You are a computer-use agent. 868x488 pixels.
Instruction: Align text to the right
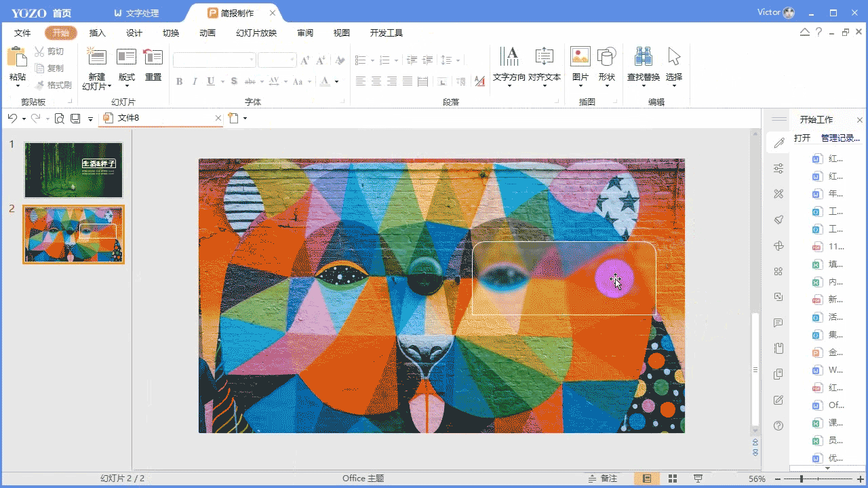pos(392,81)
